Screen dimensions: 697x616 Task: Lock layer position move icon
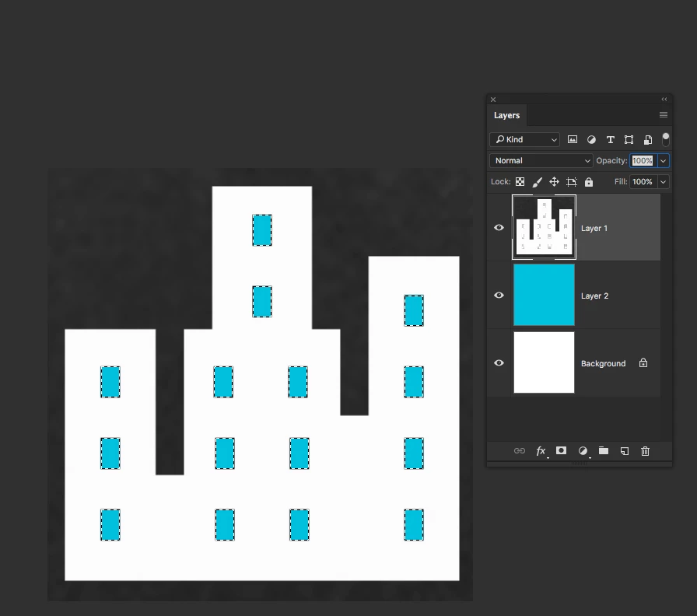[554, 182]
